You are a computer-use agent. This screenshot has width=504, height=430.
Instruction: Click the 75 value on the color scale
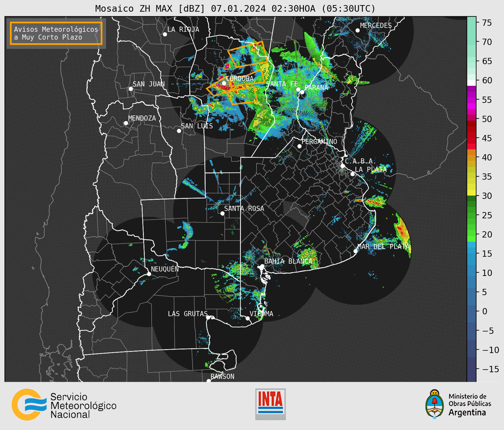(x=486, y=23)
